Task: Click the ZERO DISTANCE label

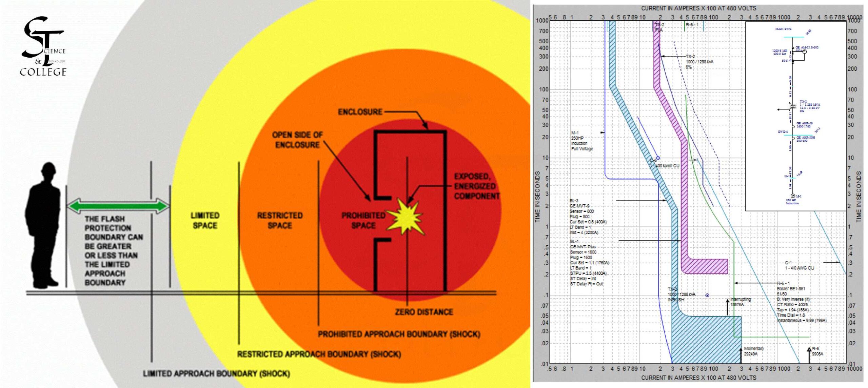Action: click(424, 312)
